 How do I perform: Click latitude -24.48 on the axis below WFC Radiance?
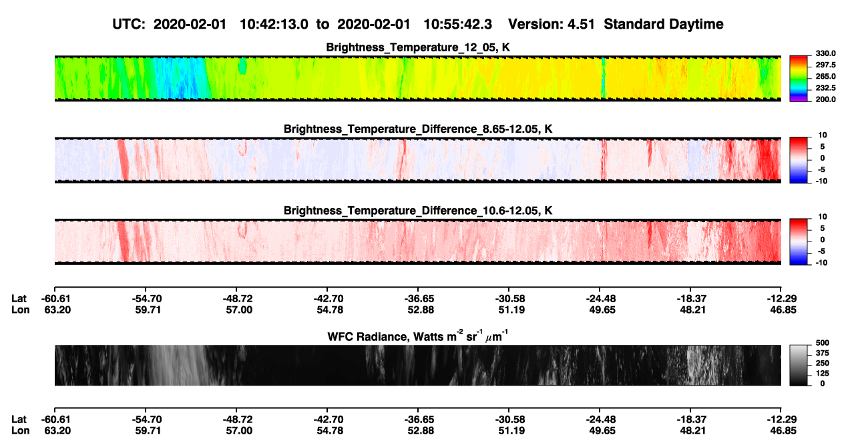600,420
